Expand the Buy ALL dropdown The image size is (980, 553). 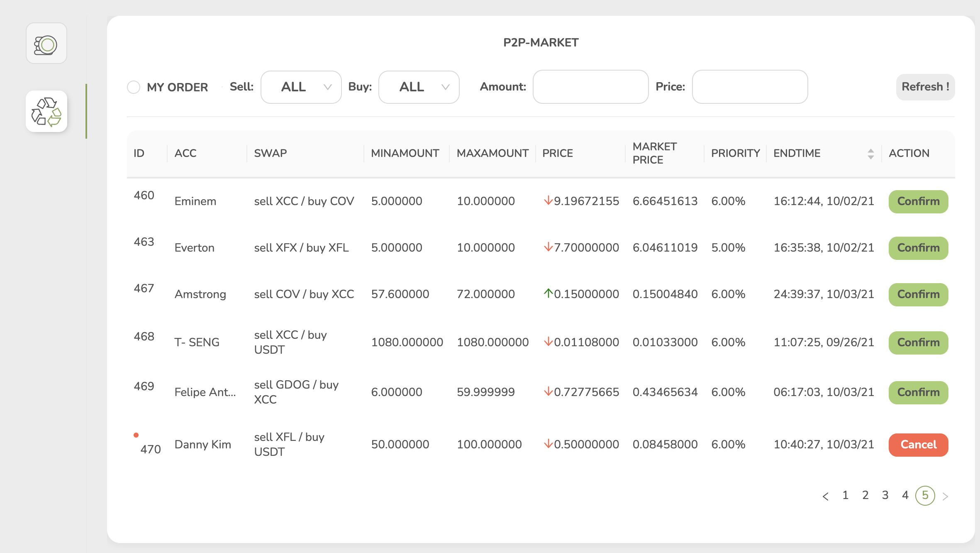click(419, 87)
